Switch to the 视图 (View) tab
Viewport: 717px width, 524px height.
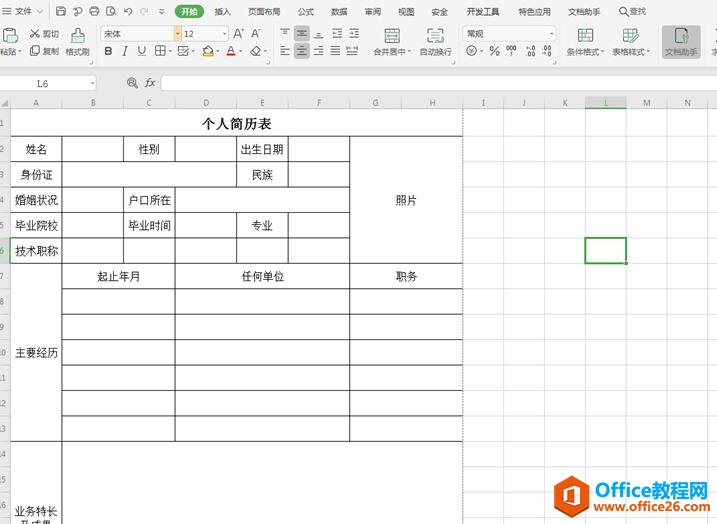pos(406,11)
